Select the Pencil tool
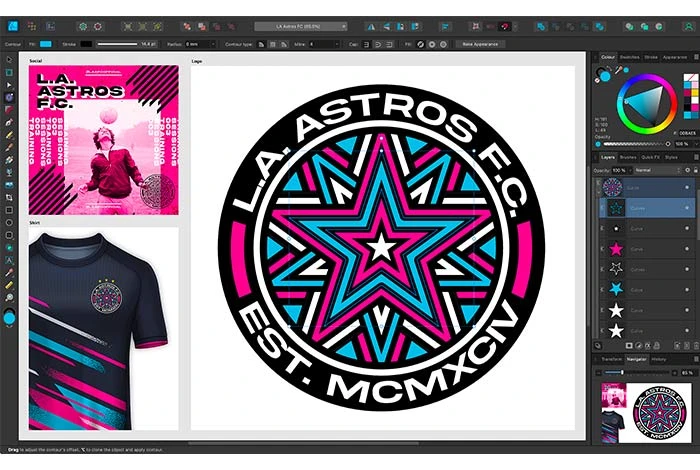Viewport: 700px width, 470px height. (x=9, y=135)
